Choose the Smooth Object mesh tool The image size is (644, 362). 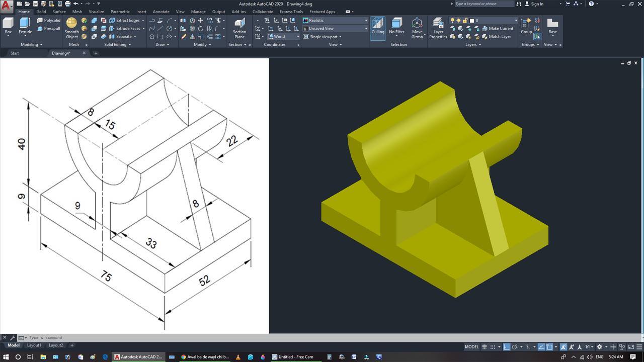click(x=72, y=28)
